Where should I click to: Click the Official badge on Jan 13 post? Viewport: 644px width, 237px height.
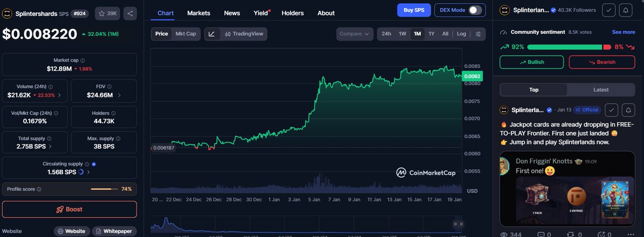click(x=587, y=110)
